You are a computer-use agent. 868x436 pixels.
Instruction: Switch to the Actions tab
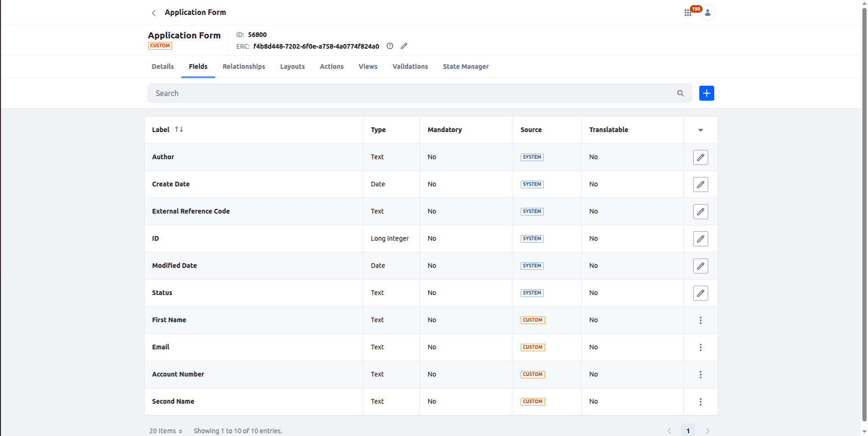pyautogui.click(x=332, y=67)
